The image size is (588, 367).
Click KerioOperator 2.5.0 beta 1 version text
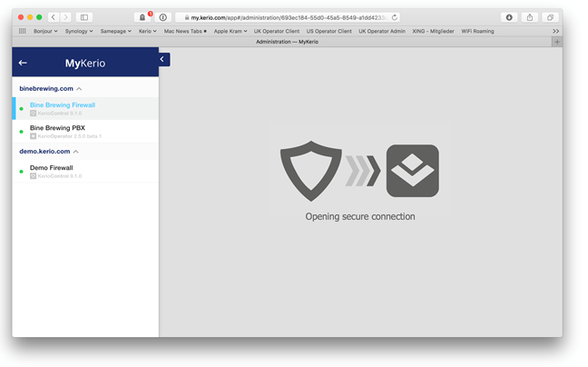(x=69, y=136)
